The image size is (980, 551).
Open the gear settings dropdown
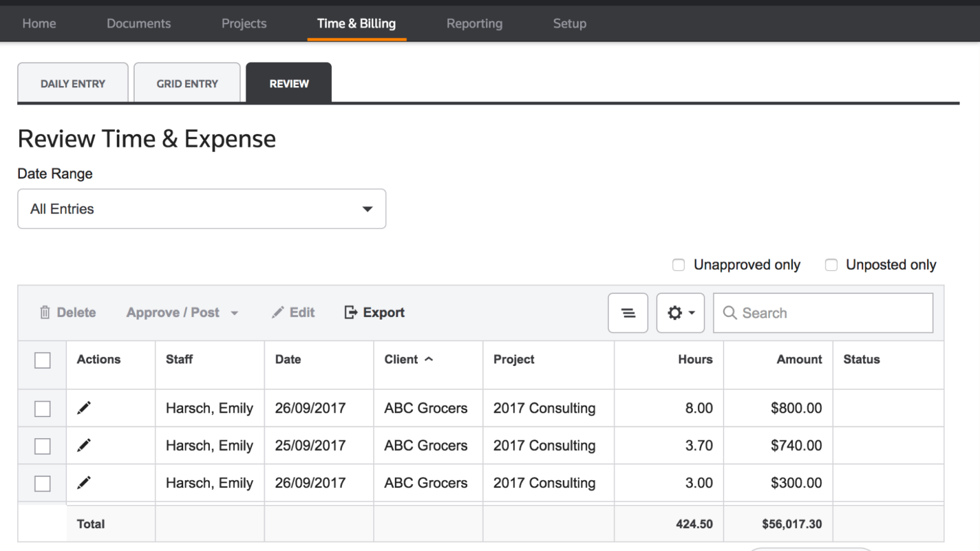(x=680, y=312)
